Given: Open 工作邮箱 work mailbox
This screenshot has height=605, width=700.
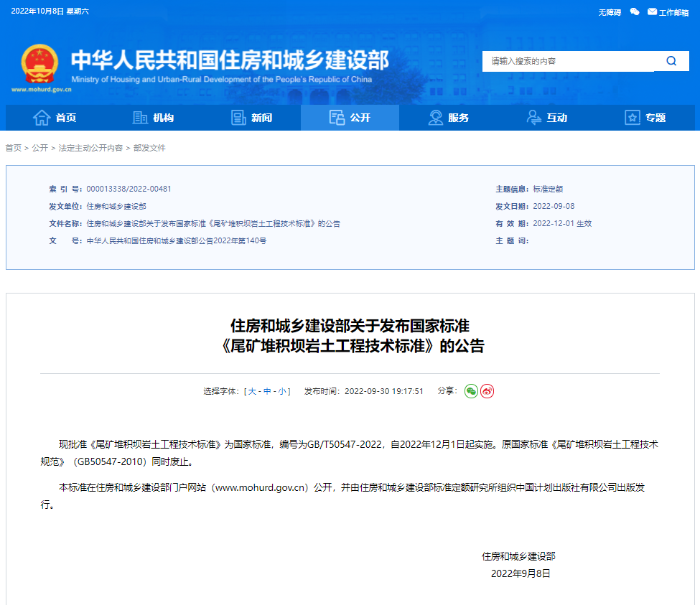Looking at the screenshot, I should pos(668,12).
